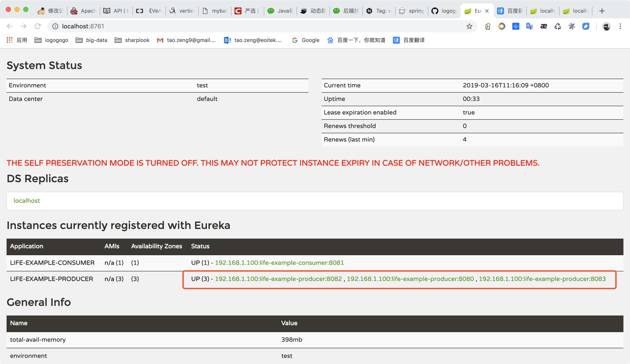This screenshot has width=630, height=364.
Task: Switch to the Apache tab
Action: point(84,11)
